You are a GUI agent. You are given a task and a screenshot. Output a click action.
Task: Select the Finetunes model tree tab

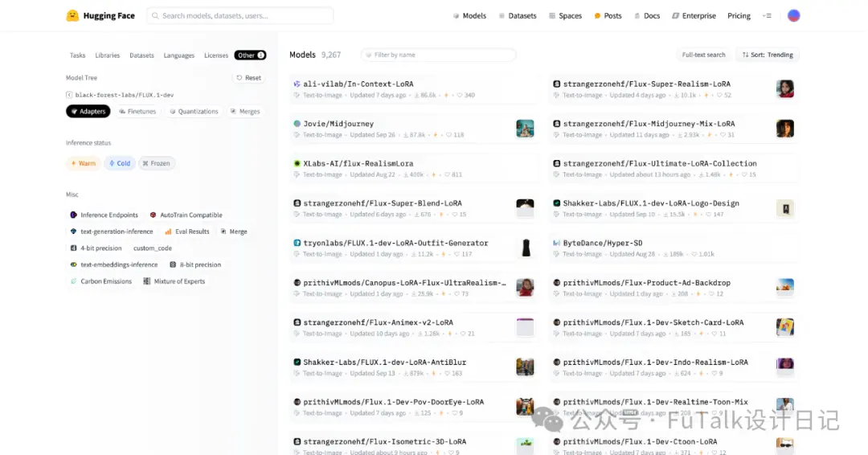(137, 111)
